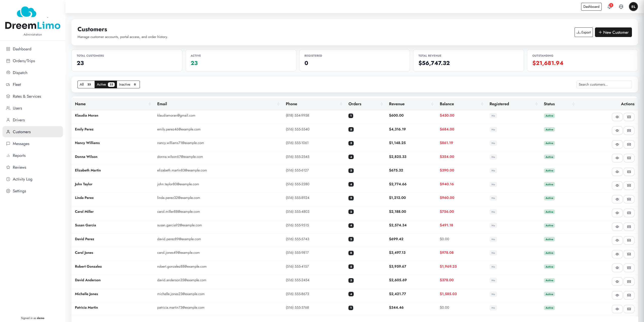
Task: Send email to Emily Perez
Action: tap(629, 131)
